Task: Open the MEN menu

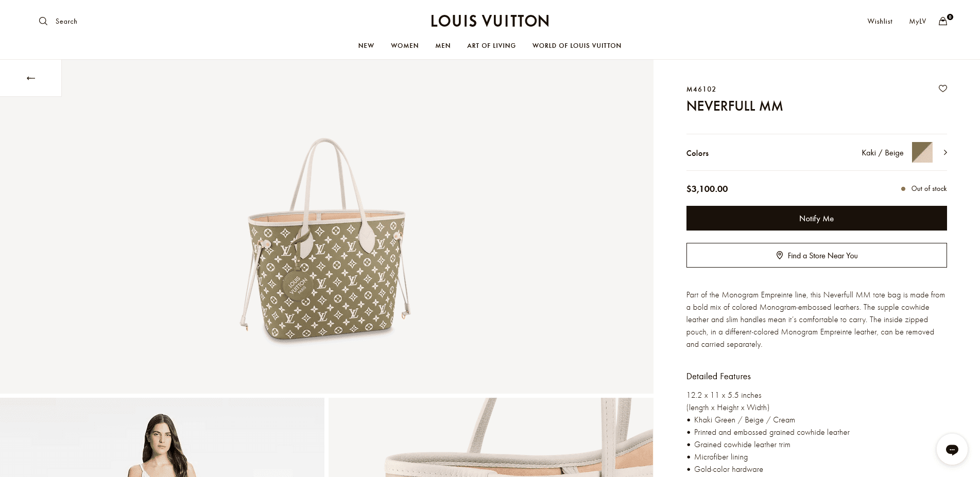Action: pos(443,46)
